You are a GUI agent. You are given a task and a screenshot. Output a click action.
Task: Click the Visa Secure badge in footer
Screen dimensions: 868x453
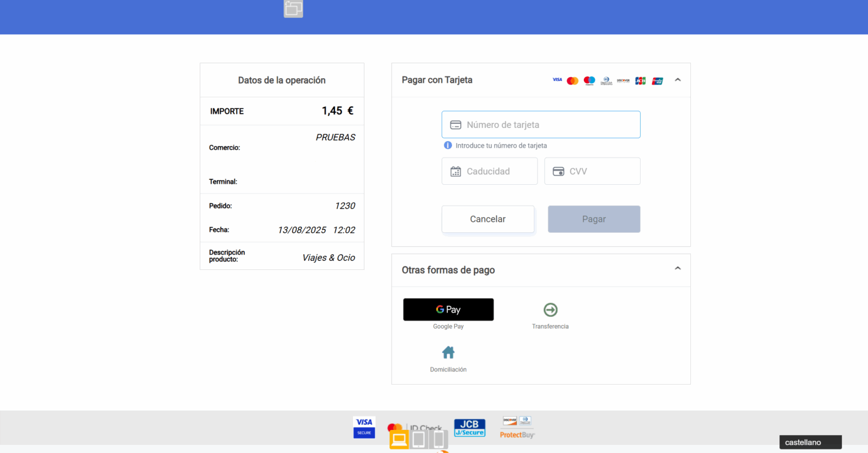(364, 427)
